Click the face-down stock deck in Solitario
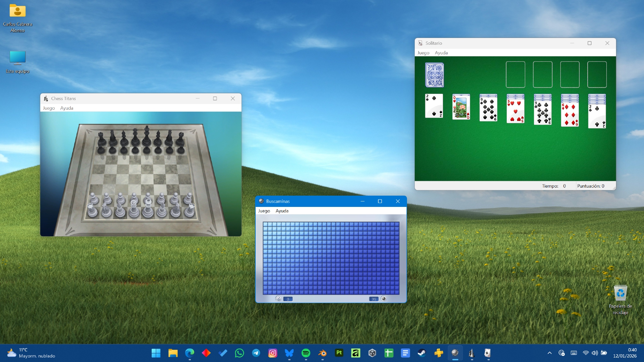The height and width of the screenshot is (362, 644). [434, 75]
